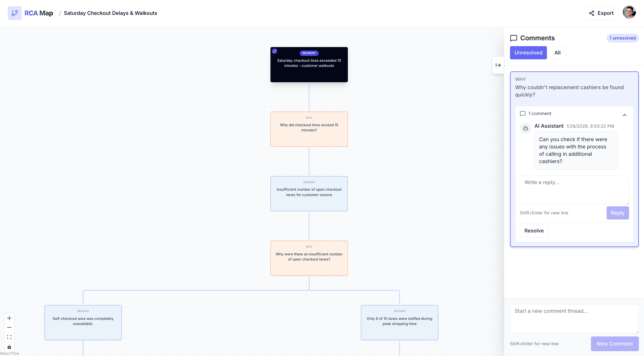Select the 'Insufficient number of open checkout lanes' reason node

pyautogui.click(x=309, y=194)
